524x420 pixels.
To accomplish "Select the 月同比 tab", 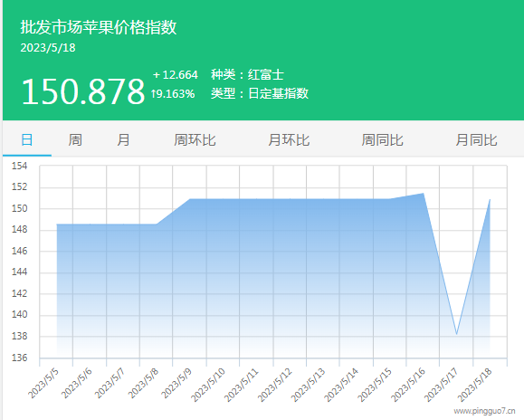I will 477,139.
